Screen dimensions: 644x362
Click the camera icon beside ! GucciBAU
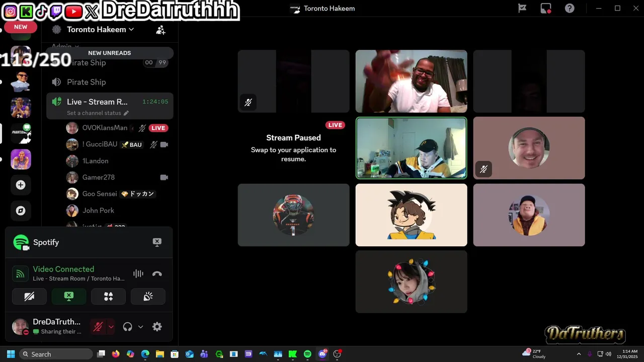coord(164,144)
